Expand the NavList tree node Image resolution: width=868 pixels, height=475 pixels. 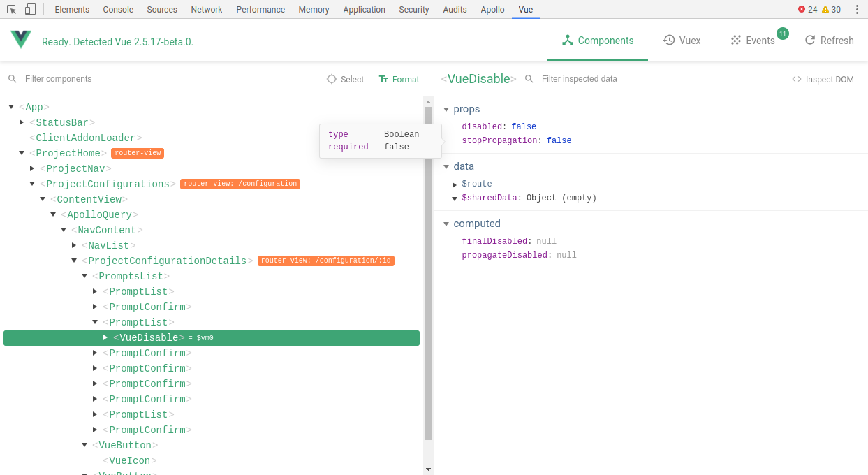[74, 245]
